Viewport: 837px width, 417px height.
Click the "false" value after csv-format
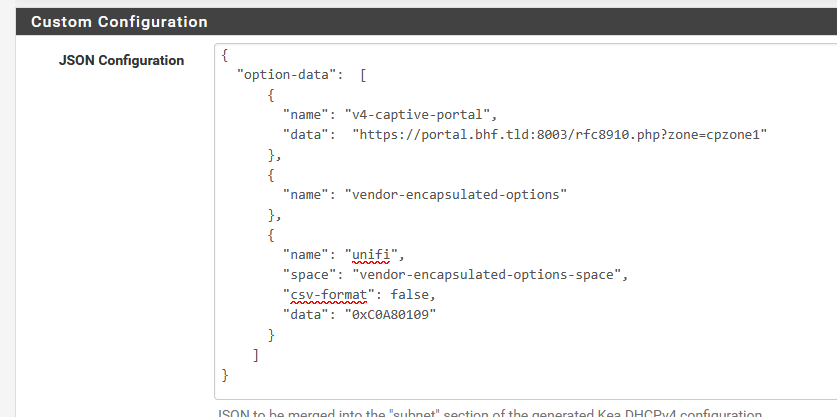(x=409, y=295)
